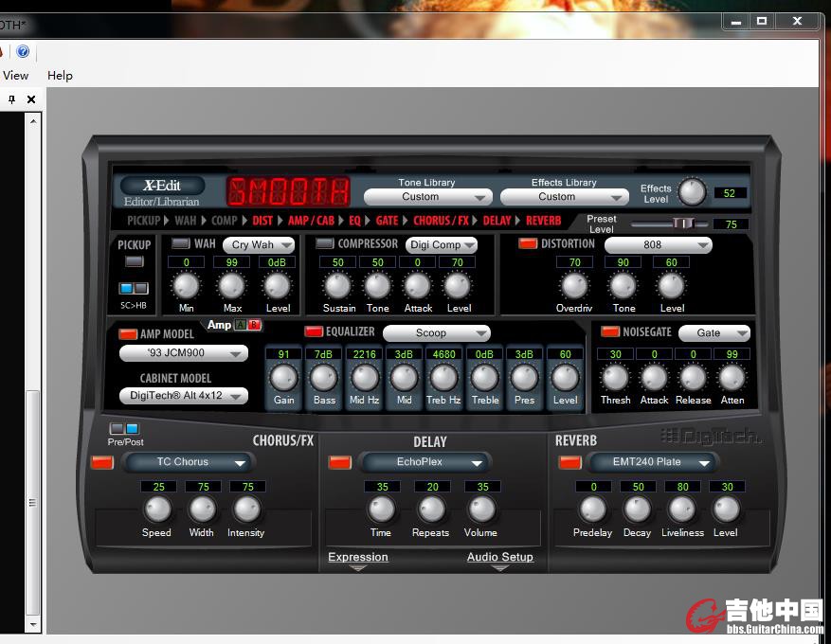The image size is (831, 644).
Task: Click the Preset Level value field showing 75
Action: [x=731, y=224]
